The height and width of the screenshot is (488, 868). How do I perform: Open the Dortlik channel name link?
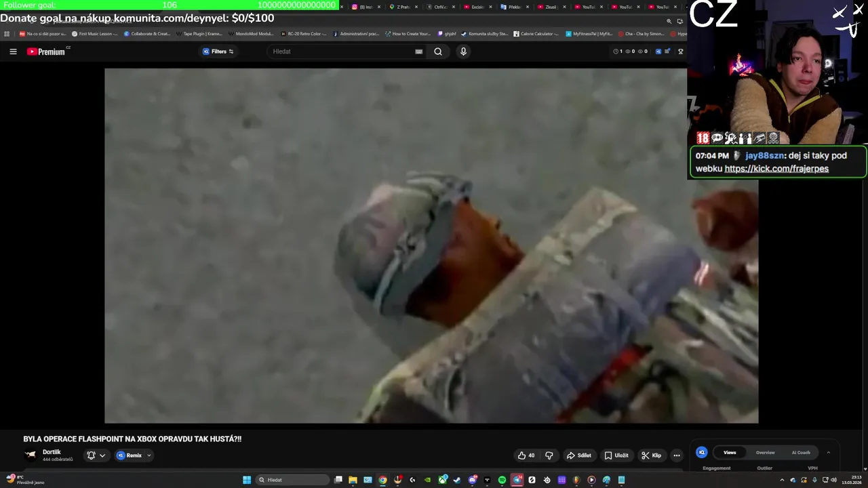(52, 452)
